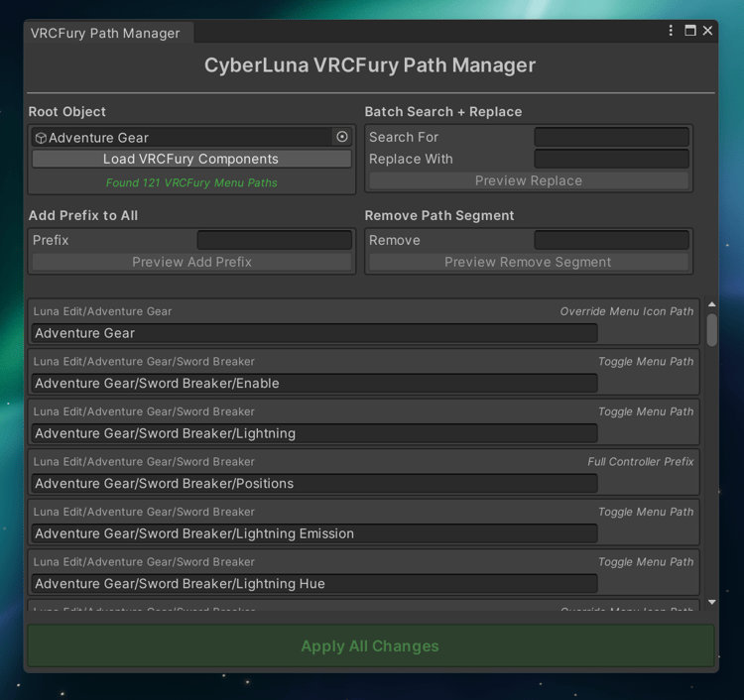Viewport: 744px width, 700px height.
Task: Click the cube icon beside Adventure Gear
Action: pyautogui.click(x=41, y=138)
